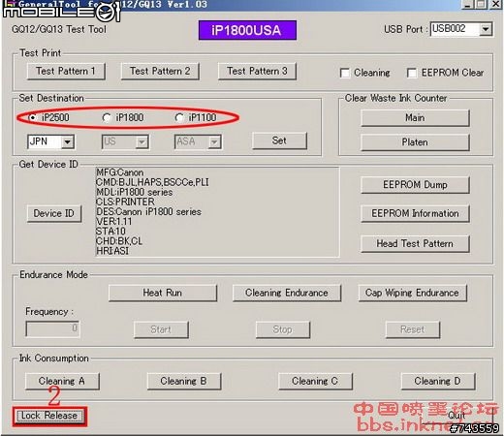Start Heat Run endurance mode

pyautogui.click(x=163, y=293)
